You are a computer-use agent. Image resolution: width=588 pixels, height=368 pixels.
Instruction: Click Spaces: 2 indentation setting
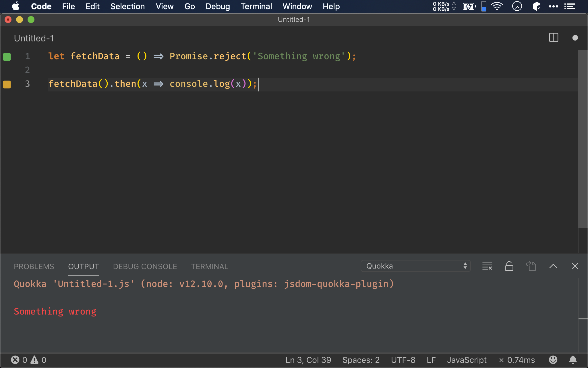click(x=361, y=360)
